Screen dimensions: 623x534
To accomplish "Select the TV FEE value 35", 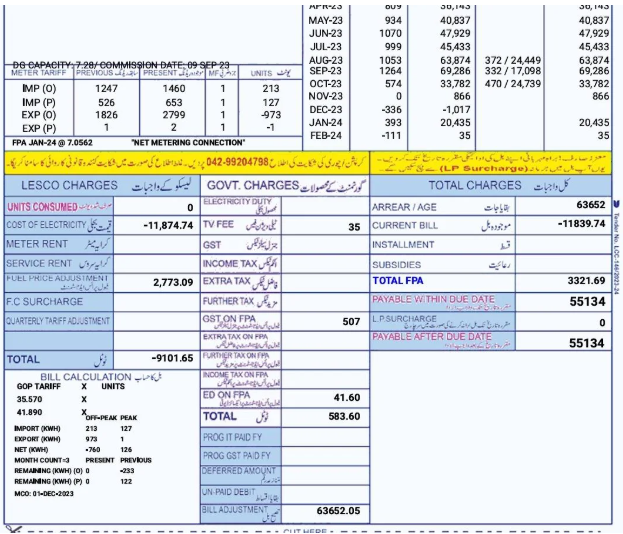I will 354,227.
